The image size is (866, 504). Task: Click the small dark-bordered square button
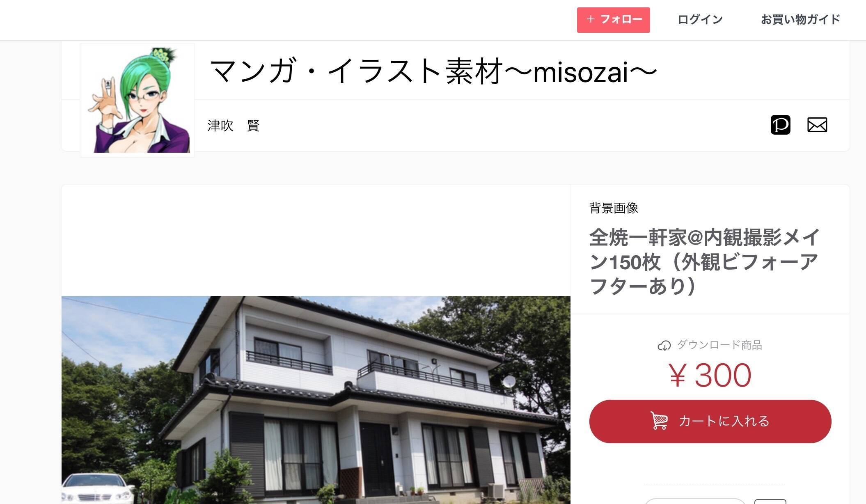770,502
